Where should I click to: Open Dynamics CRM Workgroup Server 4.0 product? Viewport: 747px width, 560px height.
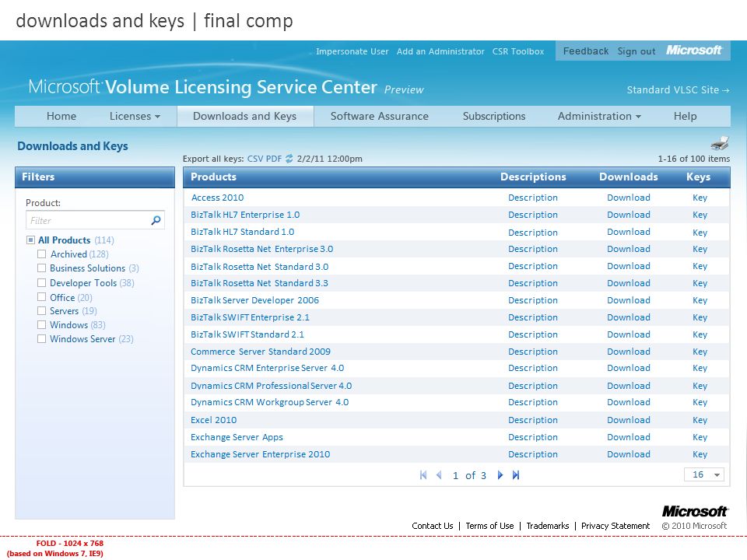270,402
